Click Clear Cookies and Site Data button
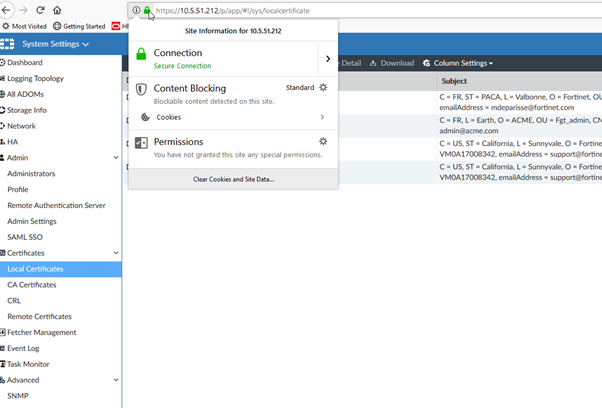Viewport: 602px width, 408px height. pyautogui.click(x=233, y=179)
